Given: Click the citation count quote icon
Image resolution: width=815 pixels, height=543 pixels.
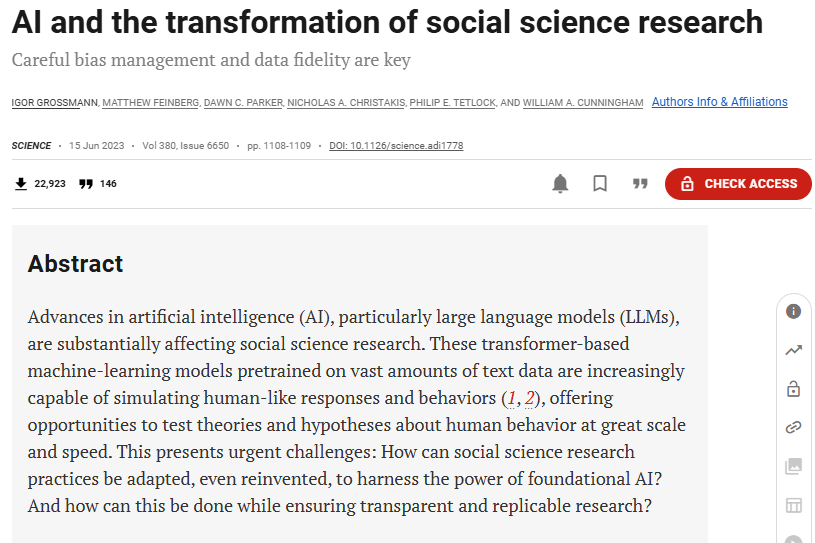Looking at the screenshot, I should point(86,184).
